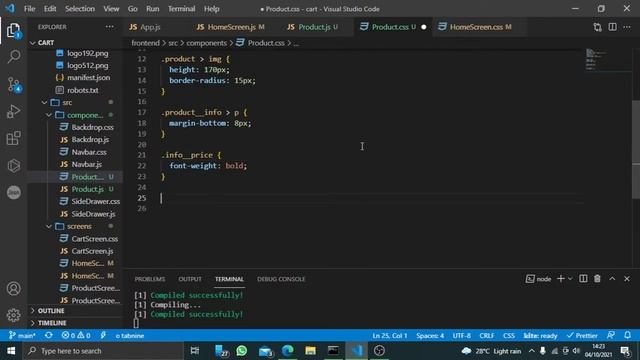Open errors and warnings indicator

(x=76, y=336)
